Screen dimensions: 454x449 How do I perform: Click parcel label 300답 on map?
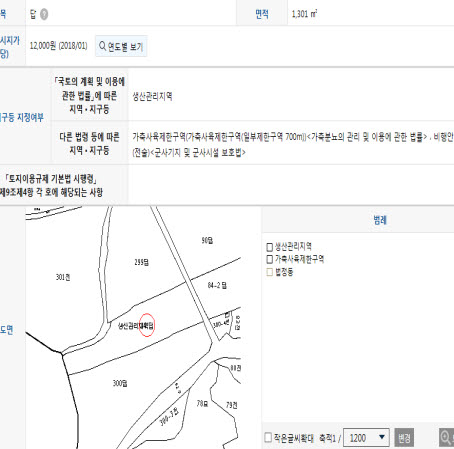click(120, 383)
